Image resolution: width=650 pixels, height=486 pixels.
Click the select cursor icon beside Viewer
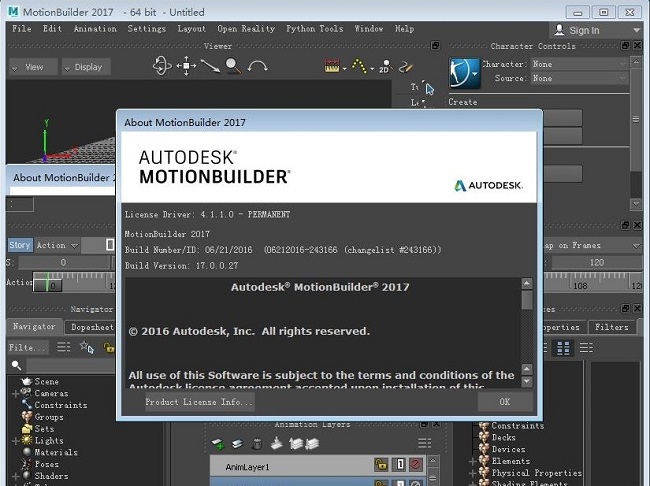(429, 89)
